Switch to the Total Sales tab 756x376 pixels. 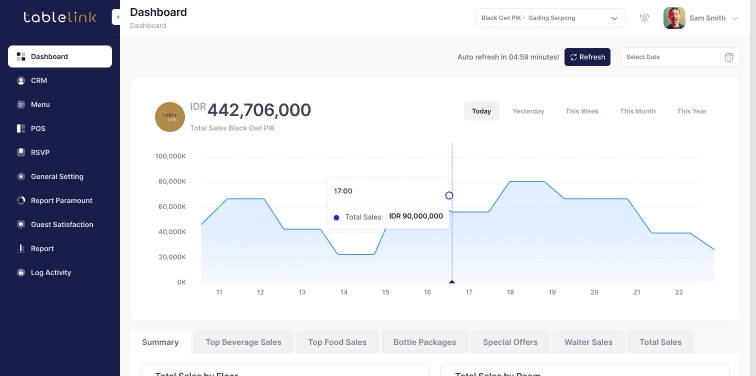661,342
